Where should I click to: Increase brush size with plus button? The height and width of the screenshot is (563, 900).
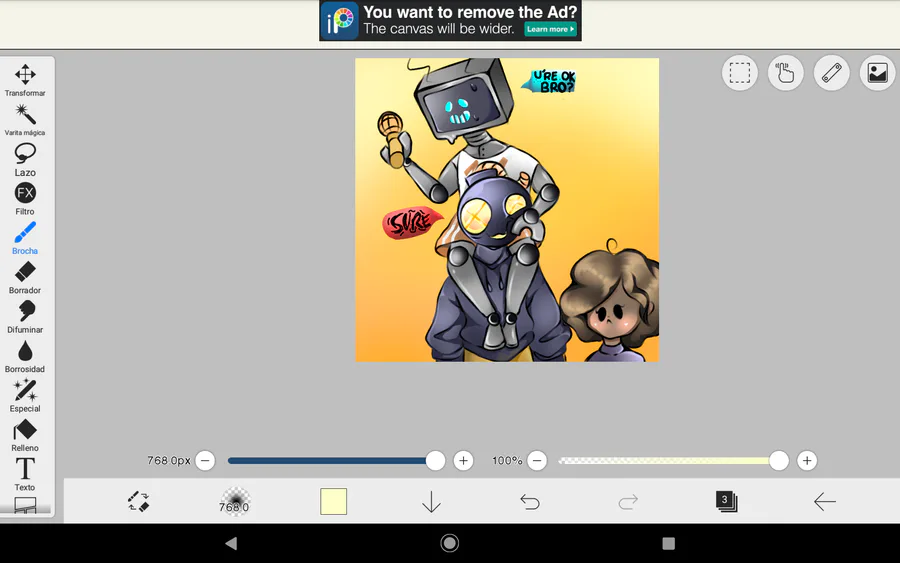click(463, 460)
